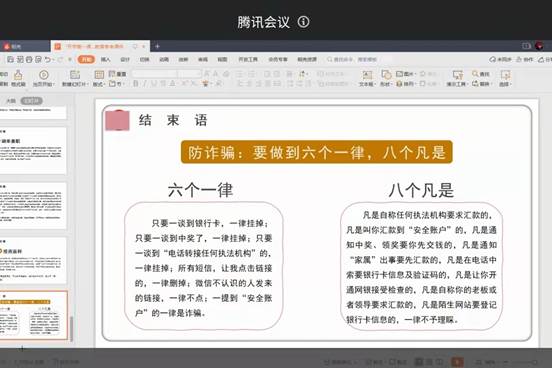Expand the 文本框 dropdown arrow
This screenshot has height=368, width=552.
(x=374, y=84)
